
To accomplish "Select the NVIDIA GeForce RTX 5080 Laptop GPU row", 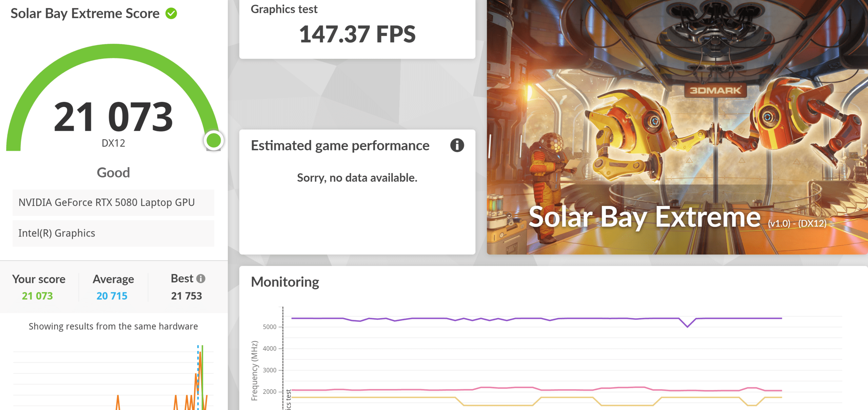I will pyautogui.click(x=113, y=203).
